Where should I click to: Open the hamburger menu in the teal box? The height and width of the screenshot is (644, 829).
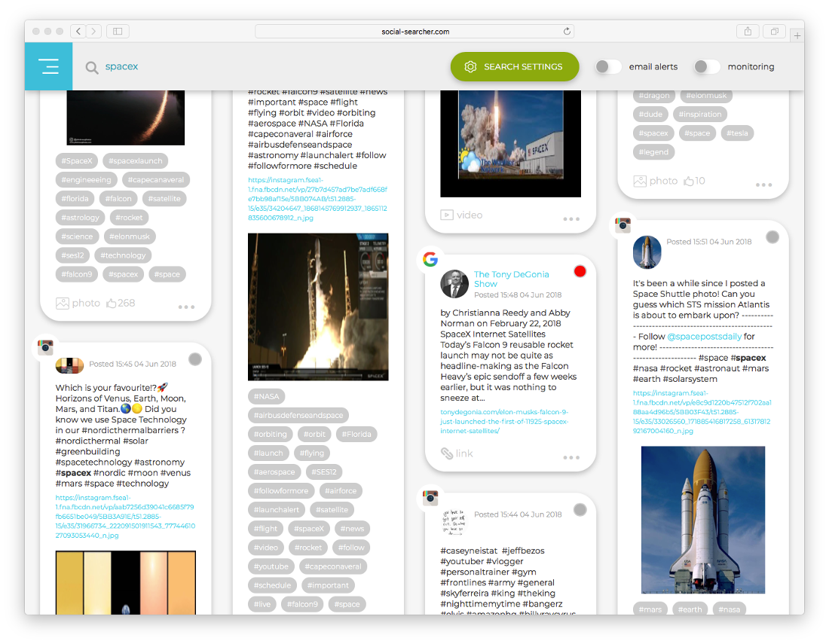pos(49,66)
